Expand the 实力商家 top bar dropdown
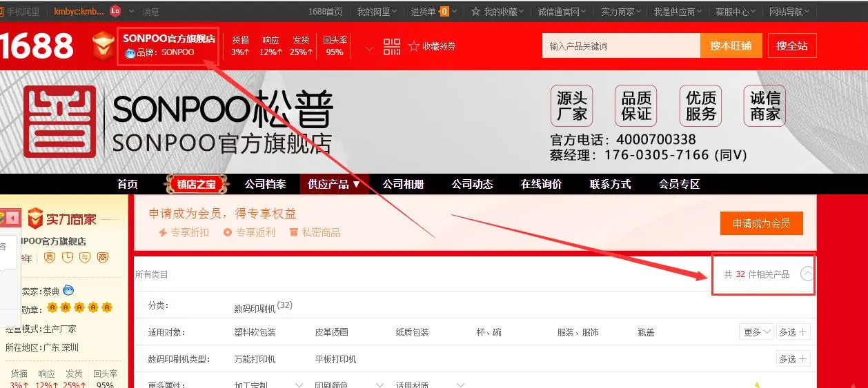The height and width of the screenshot is (388, 868). [x=622, y=12]
